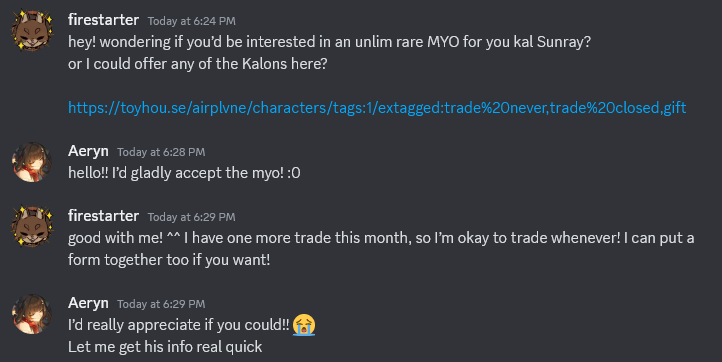Click the message about unlim rare MYO

point(329,42)
